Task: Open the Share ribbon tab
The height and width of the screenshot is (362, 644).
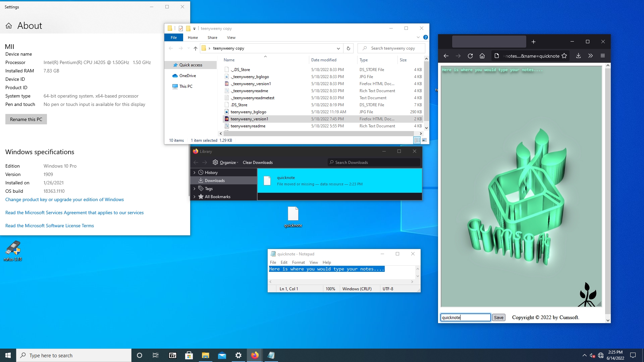Action: 212,38
